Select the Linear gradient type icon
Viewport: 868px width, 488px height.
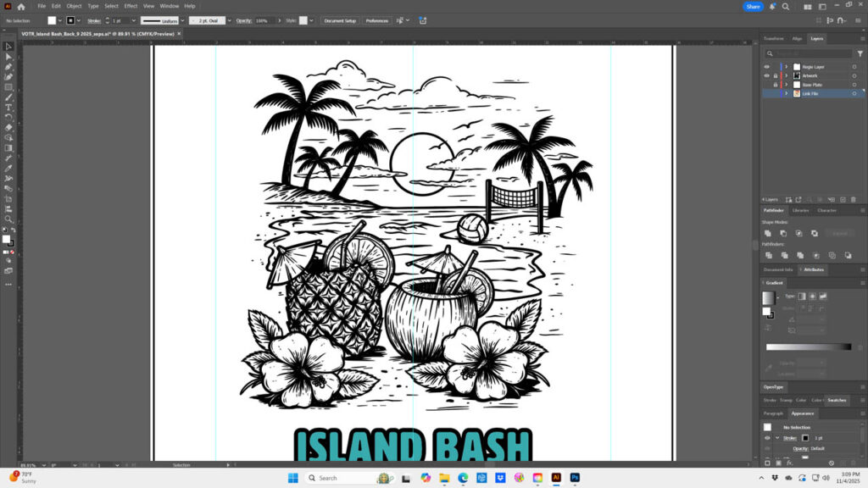(801, 296)
